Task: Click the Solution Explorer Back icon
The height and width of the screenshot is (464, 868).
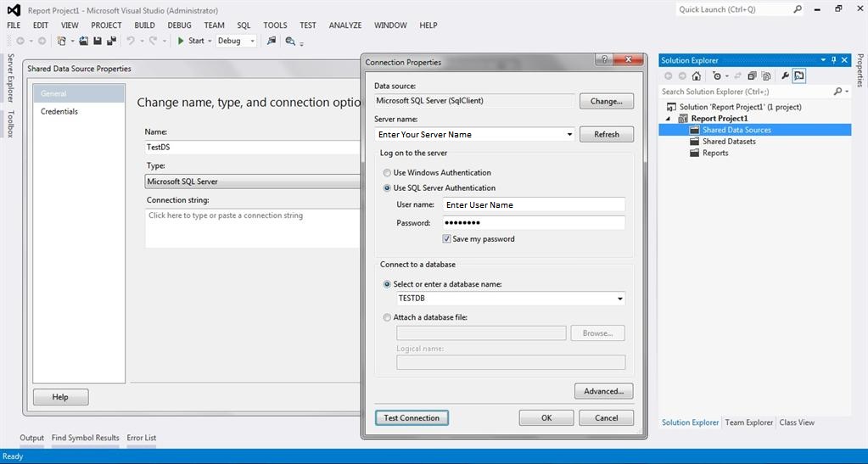Action: point(668,75)
